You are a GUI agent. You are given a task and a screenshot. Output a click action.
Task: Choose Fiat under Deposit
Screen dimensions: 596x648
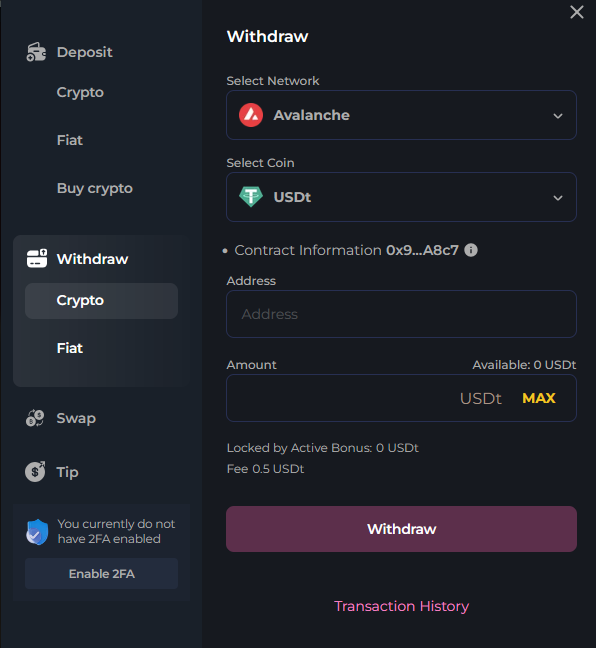pos(69,140)
